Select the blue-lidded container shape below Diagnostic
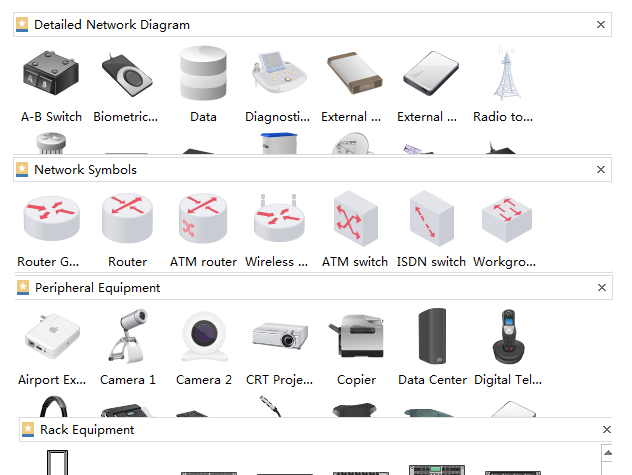The height and width of the screenshot is (475, 632). point(279,143)
